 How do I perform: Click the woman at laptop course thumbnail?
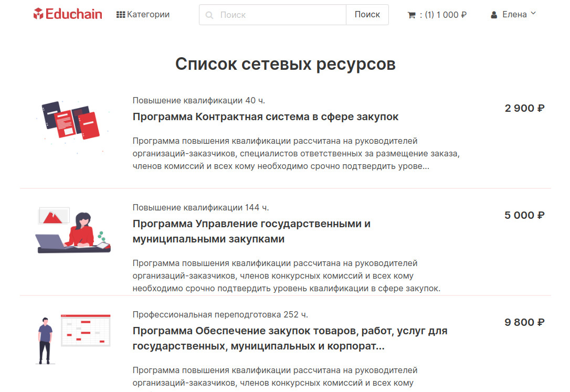pyautogui.click(x=73, y=231)
